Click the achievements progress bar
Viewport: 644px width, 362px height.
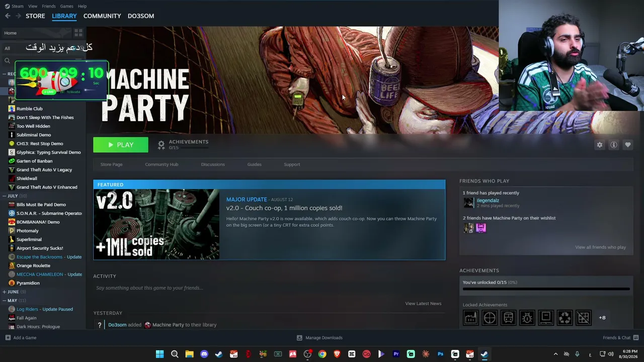546,289
